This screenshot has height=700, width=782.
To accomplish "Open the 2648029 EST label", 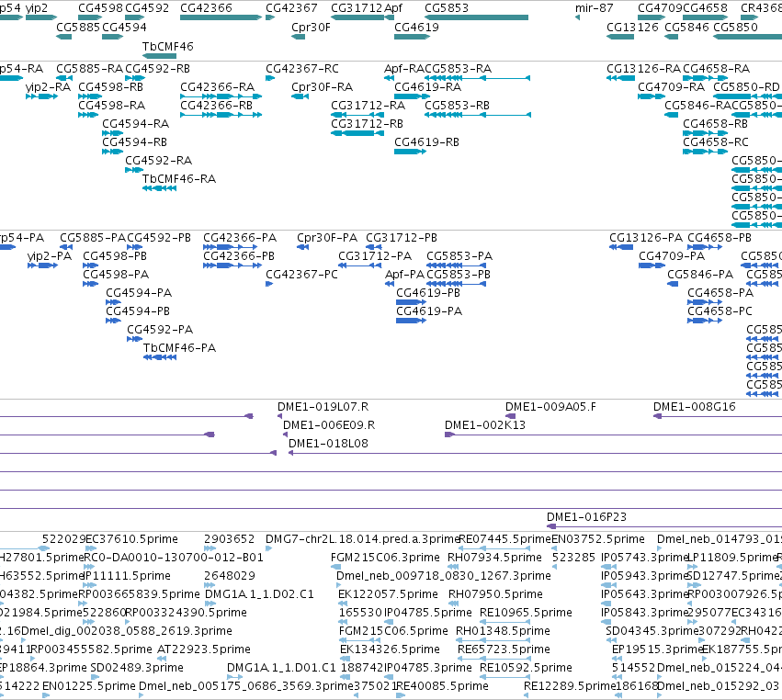I will (230, 576).
